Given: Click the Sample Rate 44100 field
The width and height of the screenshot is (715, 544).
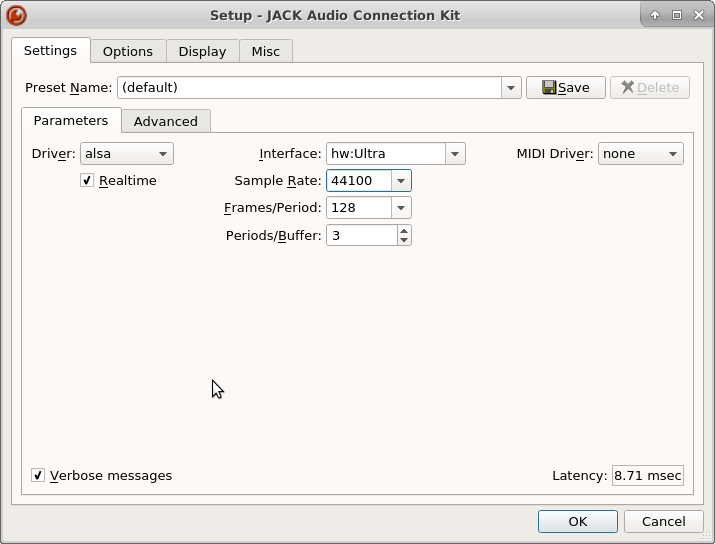Looking at the screenshot, I should pos(359,181).
